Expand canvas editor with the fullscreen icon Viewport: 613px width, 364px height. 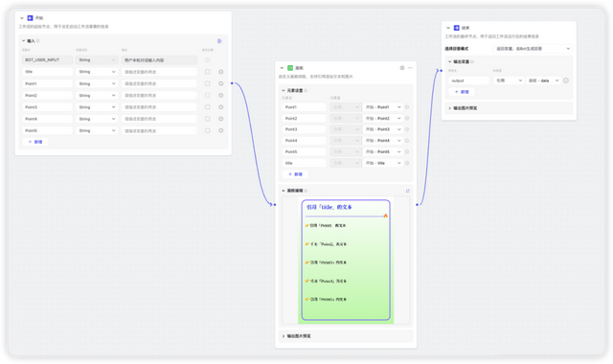coord(408,191)
